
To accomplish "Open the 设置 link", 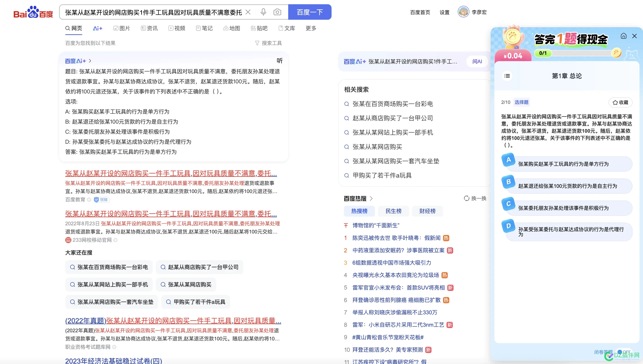I will 444,12.
